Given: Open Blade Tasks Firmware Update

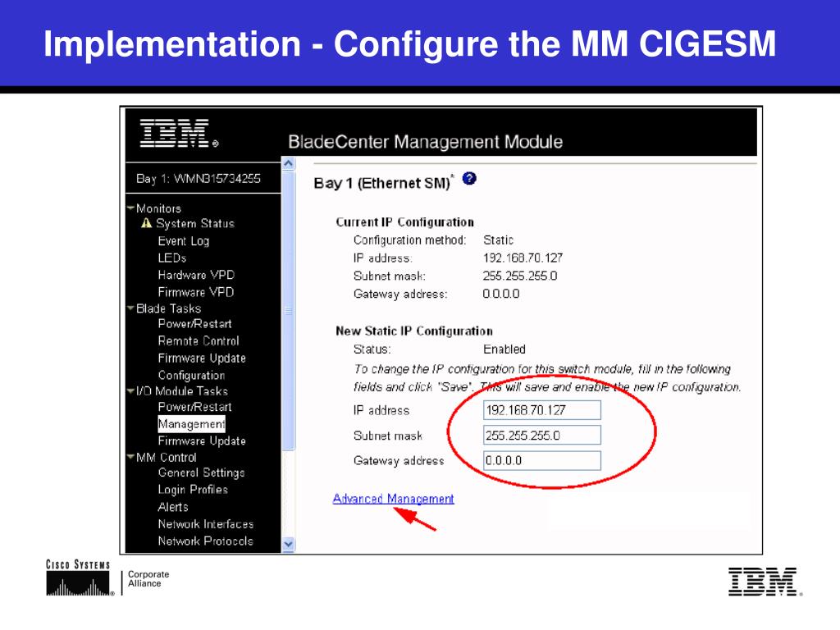Looking at the screenshot, I should pyautogui.click(x=202, y=358).
